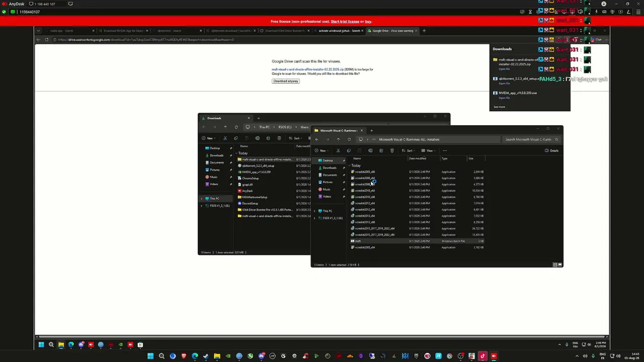Expand This PC in Downloads window navigation pane
The width and height of the screenshot is (644, 362).
pyautogui.click(x=202, y=199)
